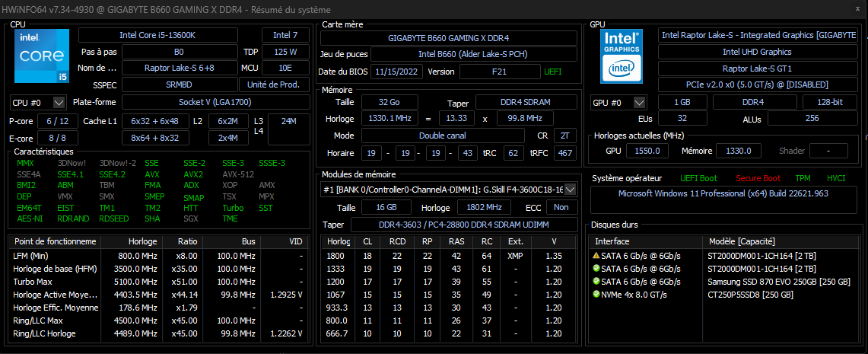Select the Microsoft Windows 11 Professional build text

723,194
